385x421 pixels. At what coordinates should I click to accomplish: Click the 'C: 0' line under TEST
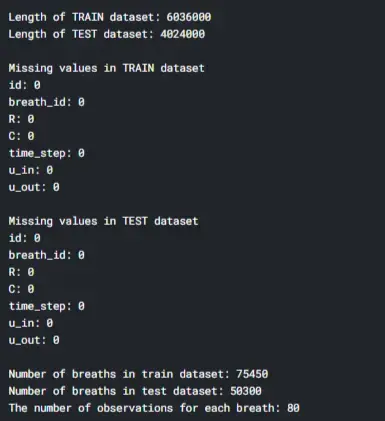(21, 289)
